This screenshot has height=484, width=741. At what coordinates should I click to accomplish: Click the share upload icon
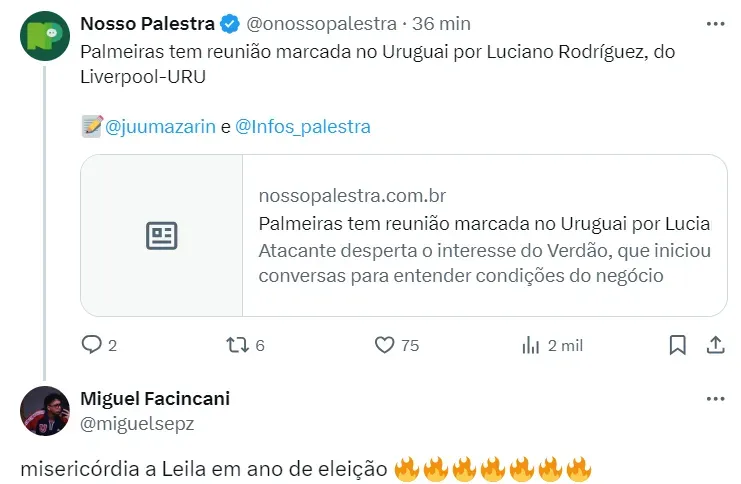click(715, 345)
